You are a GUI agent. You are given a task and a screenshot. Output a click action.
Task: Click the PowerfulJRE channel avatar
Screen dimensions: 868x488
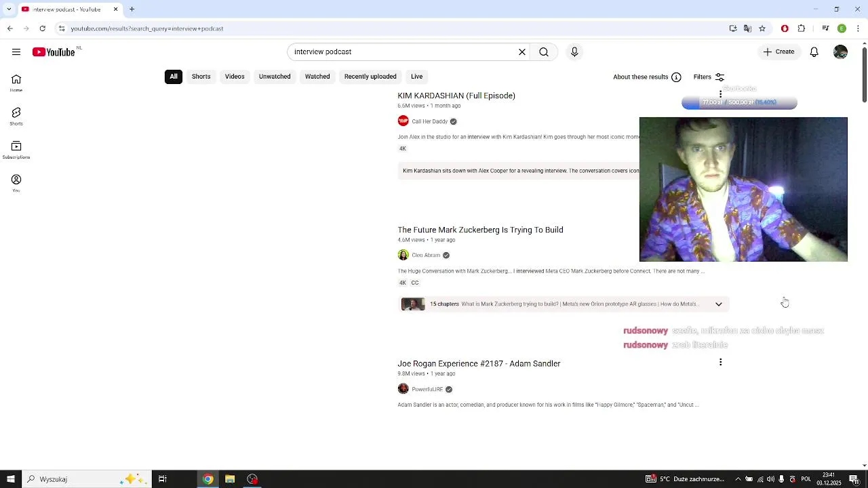403,389
